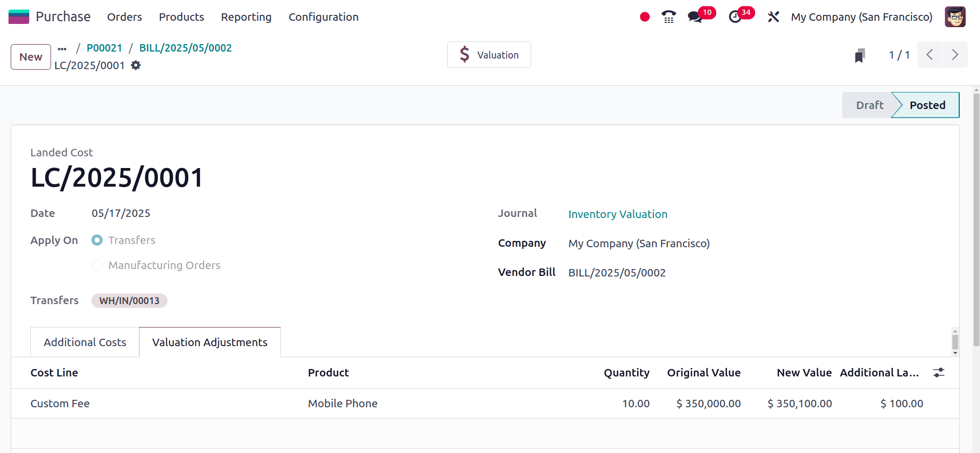The height and width of the screenshot is (453, 980).
Task: Open the messages chat icon
Action: [x=694, y=17]
